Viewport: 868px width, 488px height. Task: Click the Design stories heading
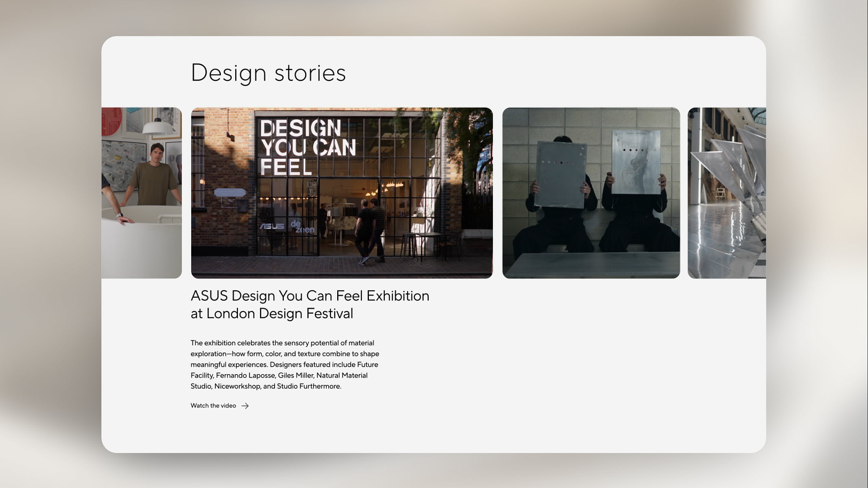coord(268,73)
